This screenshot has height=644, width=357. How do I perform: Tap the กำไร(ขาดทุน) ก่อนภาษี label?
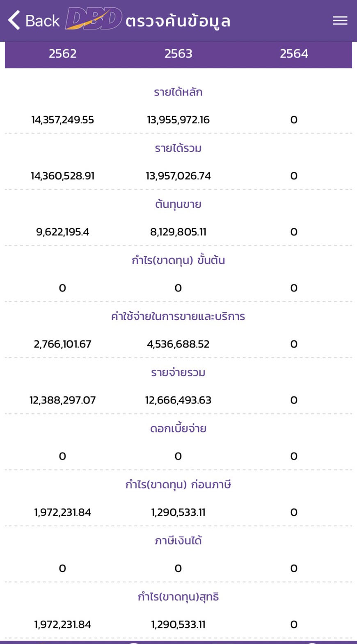click(x=178, y=485)
